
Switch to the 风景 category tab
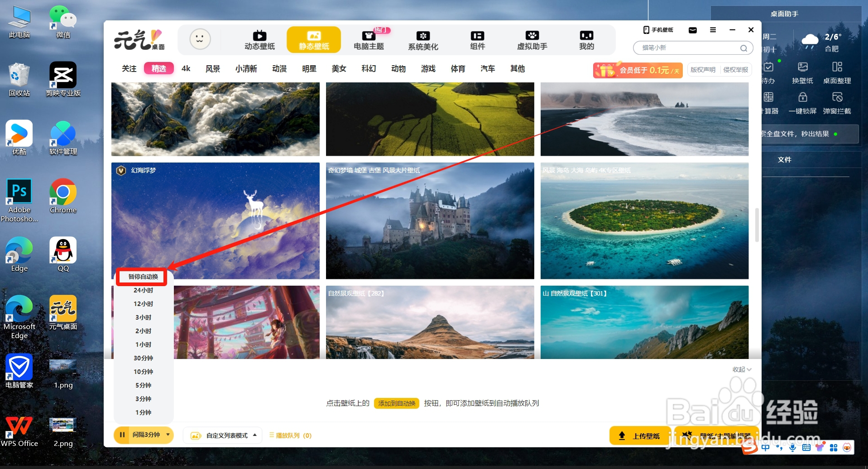click(212, 69)
